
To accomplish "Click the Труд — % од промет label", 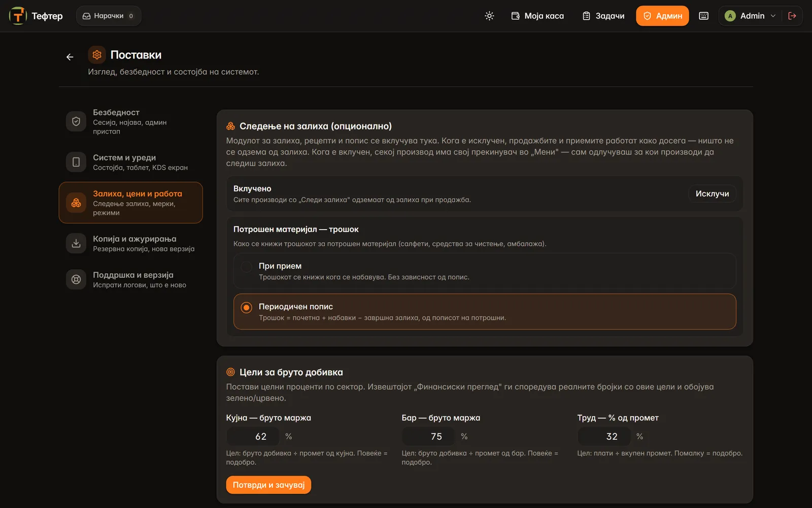I will point(618,418).
